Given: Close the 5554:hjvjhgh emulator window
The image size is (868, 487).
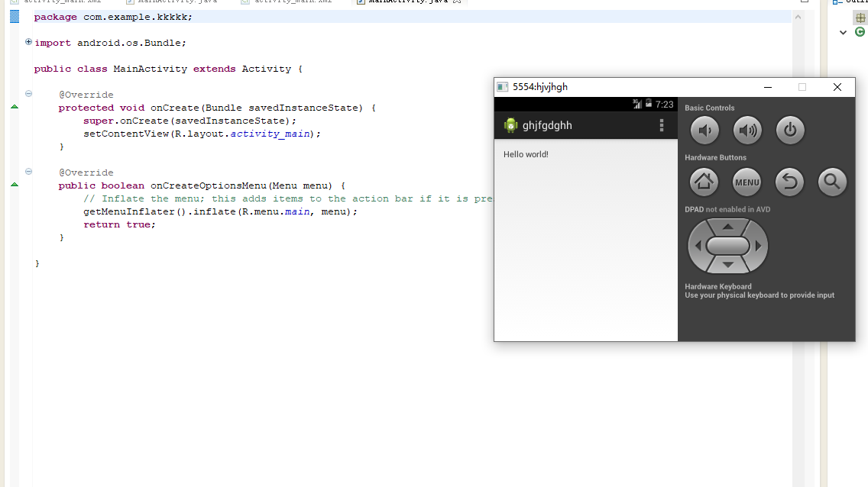Looking at the screenshot, I should pos(837,87).
